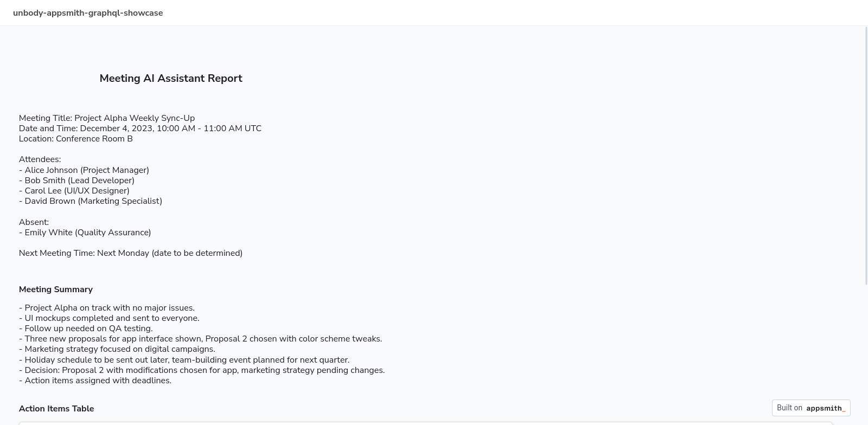Click attendee Bob Smith (Lead Developer)
The width and height of the screenshot is (868, 425).
point(76,181)
